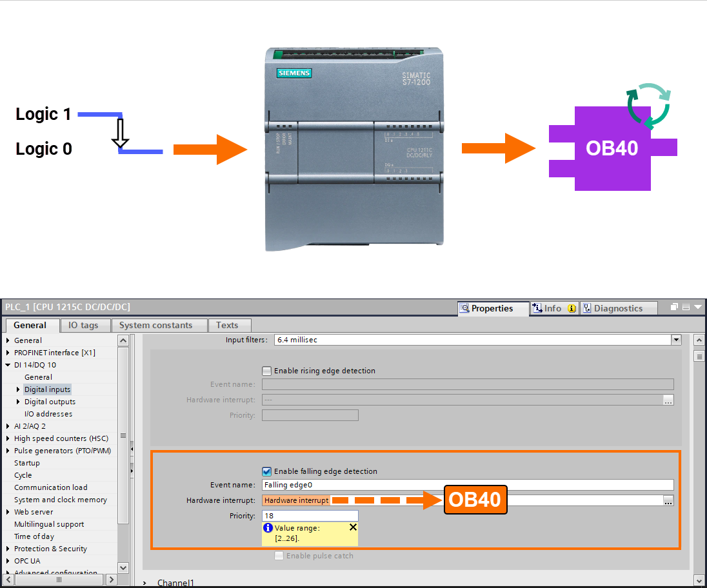The height and width of the screenshot is (588, 707).
Task: Expand PROFINET interface [X1] node
Action: click(x=8, y=353)
